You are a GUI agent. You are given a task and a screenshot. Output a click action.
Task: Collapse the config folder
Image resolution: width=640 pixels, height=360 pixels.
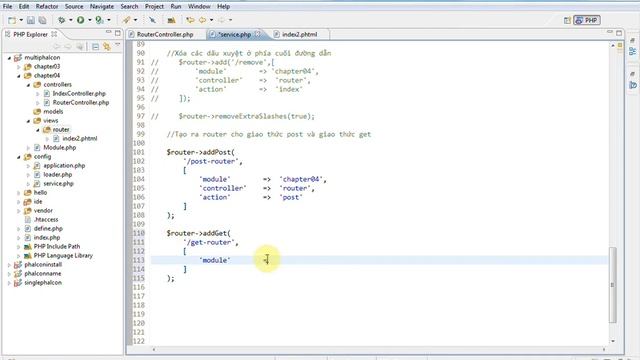pos(19,157)
